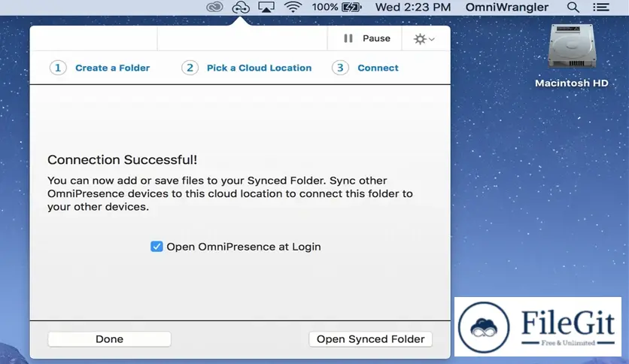
Task: Select step 2 Pick a Cloud Location
Action: [246, 68]
